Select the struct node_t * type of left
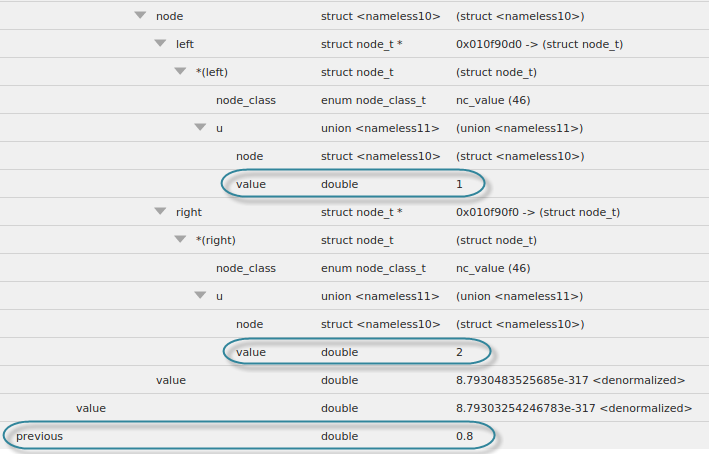The width and height of the screenshot is (709, 454). click(x=361, y=44)
